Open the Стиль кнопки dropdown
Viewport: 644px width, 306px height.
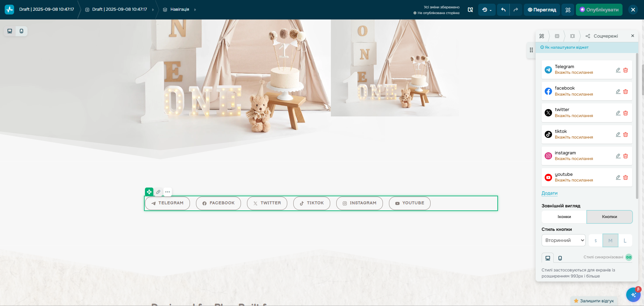coord(563,240)
